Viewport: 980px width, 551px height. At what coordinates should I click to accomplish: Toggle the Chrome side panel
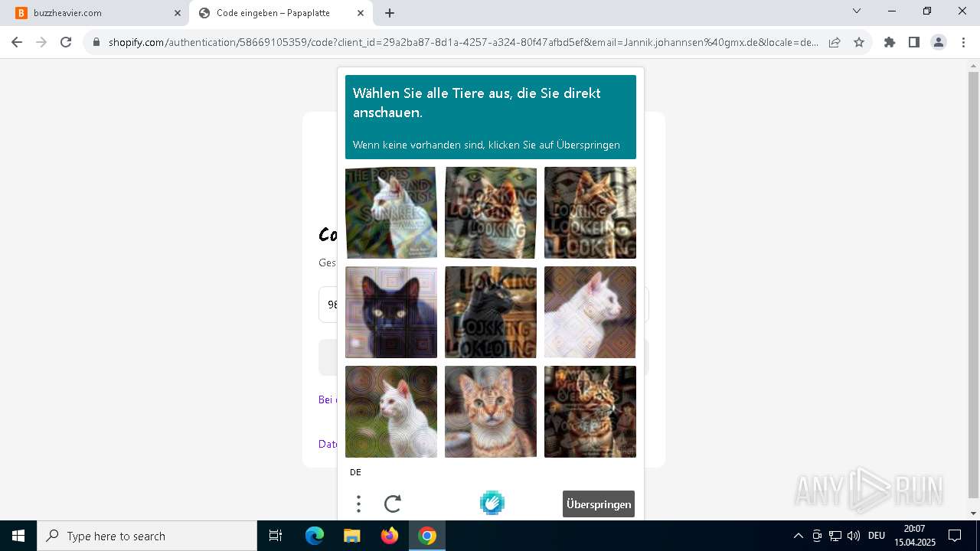pyautogui.click(x=914, y=43)
